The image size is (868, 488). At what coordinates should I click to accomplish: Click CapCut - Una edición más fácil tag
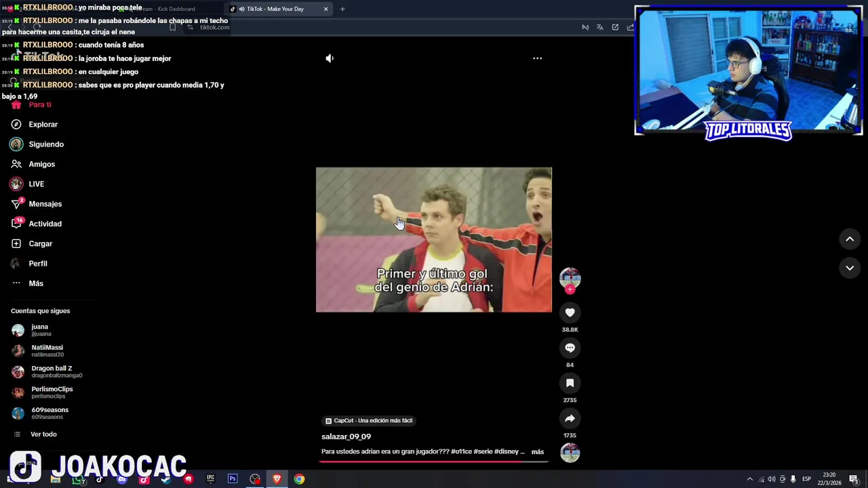(369, 421)
